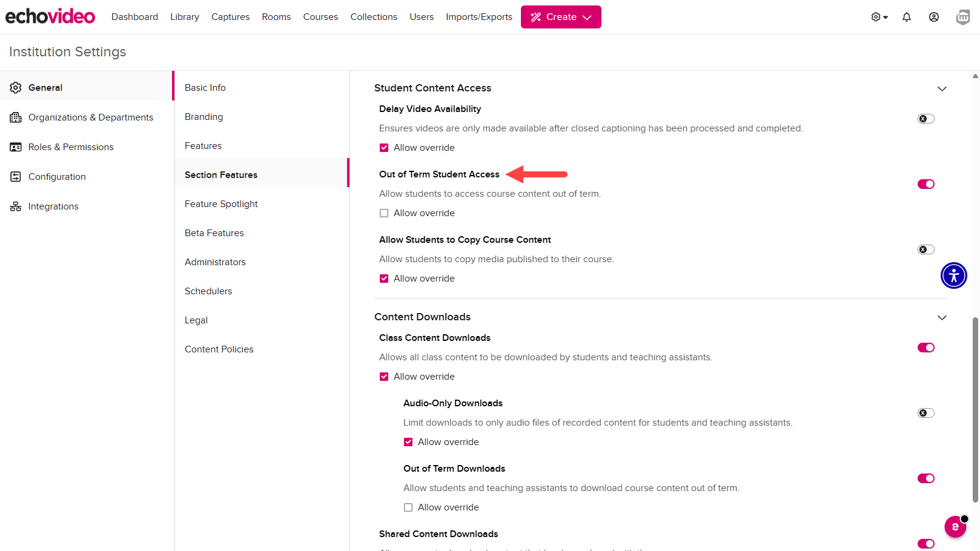Viewport: 980px width, 551px height.
Task: Click the Organizations & Departments icon
Action: [16, 117]
